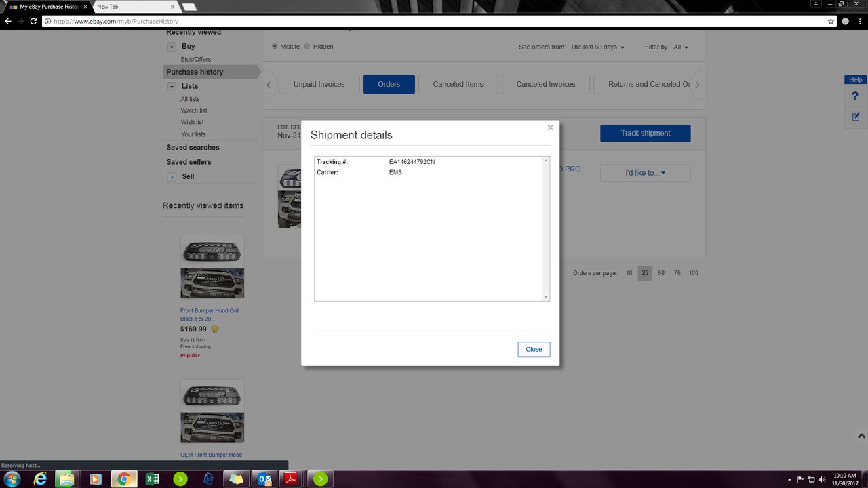
Task: Click the feedback note icon under Help
Action: tap(855, 117)
